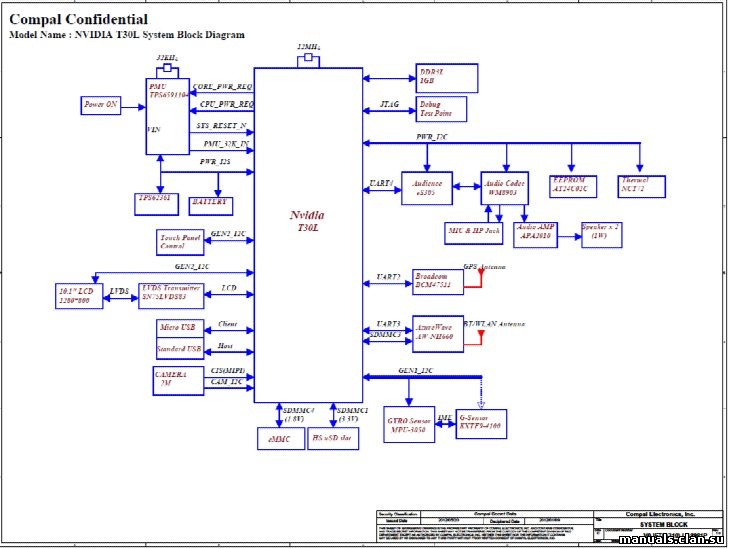This screenshot has width=729, height=549.
Task: Click the PMU TPS659110 block
Action: click(167, 116)
